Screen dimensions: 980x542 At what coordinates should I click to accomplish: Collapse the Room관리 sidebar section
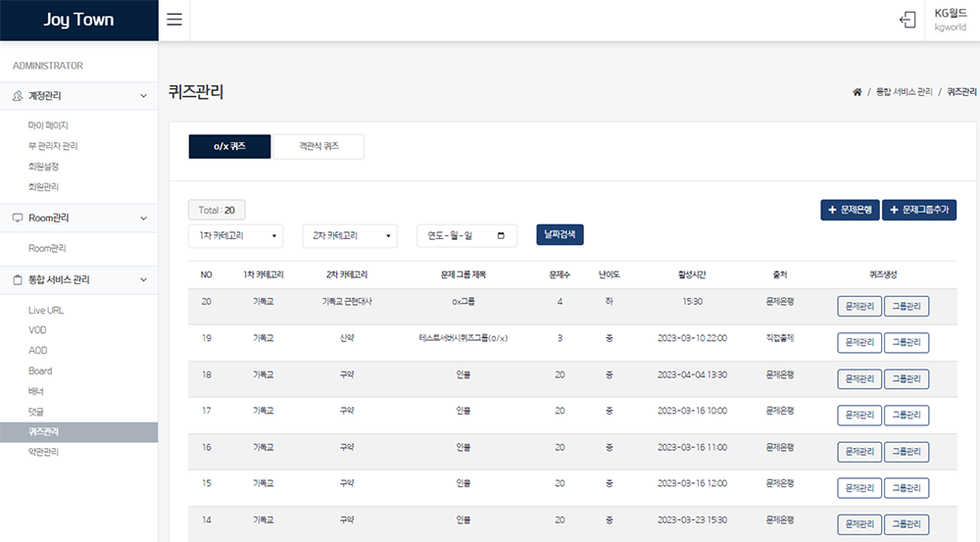tap(144, 218)
